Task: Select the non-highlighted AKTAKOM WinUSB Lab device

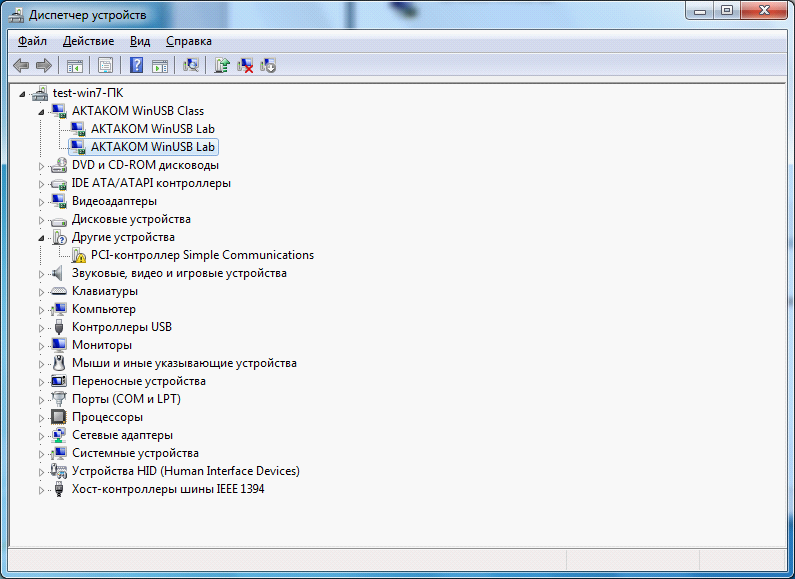Action: coord(153,129)
